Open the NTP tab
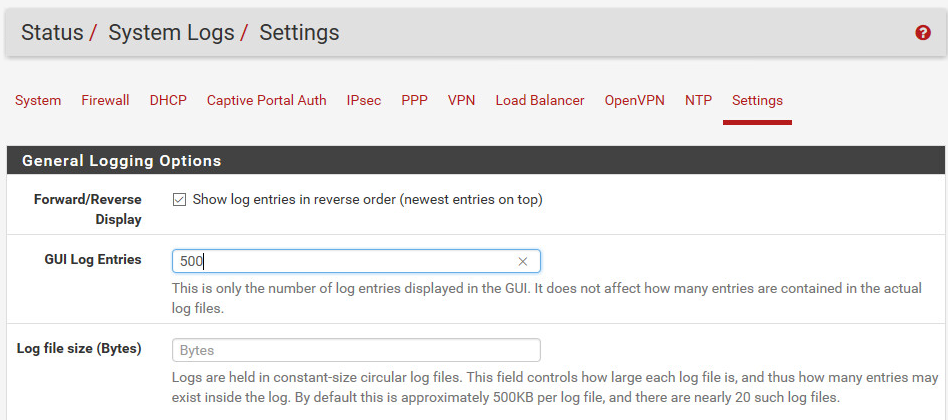This screenshot has height=420, width=948. tap(698, 100)
